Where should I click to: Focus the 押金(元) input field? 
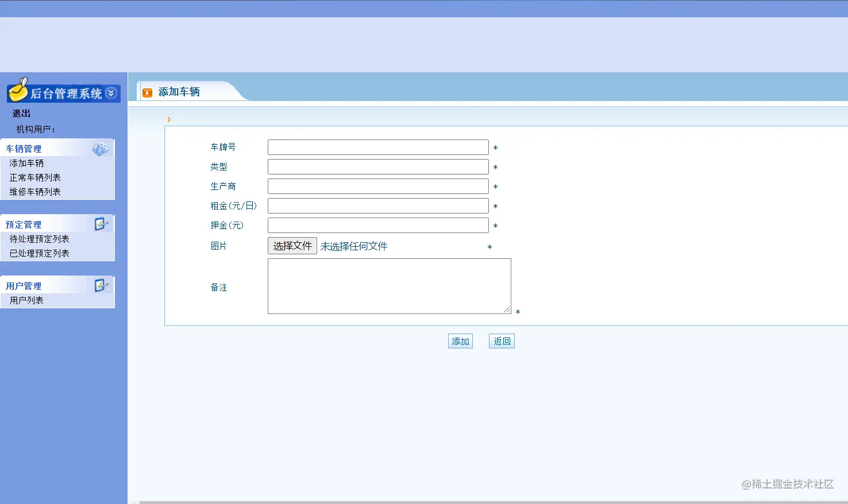(x=378, y=226)
